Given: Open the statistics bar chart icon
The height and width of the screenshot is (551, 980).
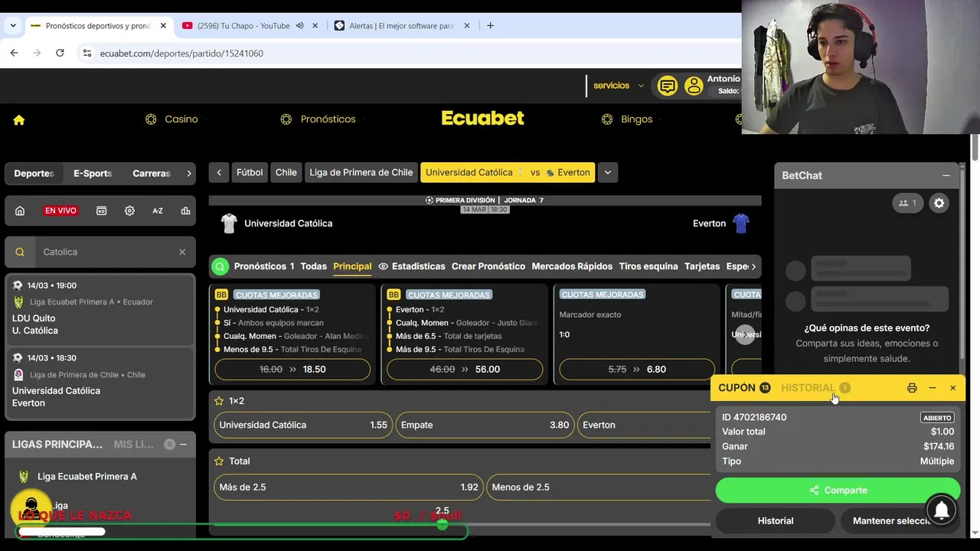Looking at the screenshot, I should 185,210.
